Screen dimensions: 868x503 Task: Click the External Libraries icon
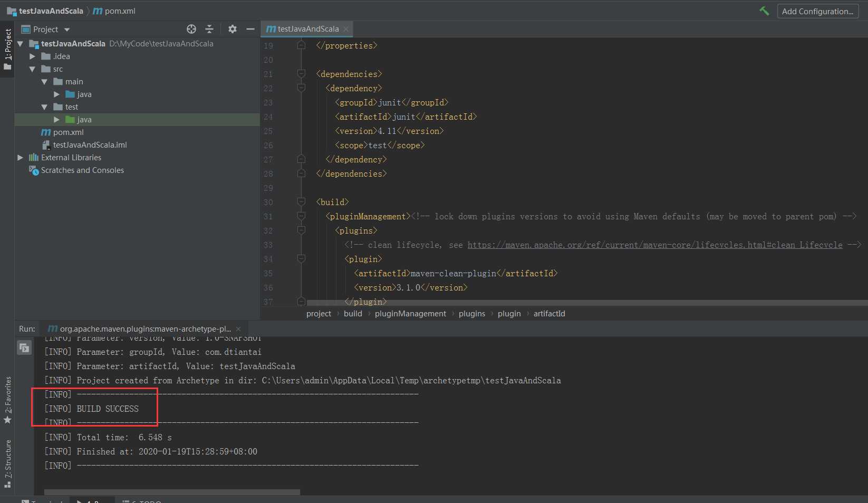(33, 158)
